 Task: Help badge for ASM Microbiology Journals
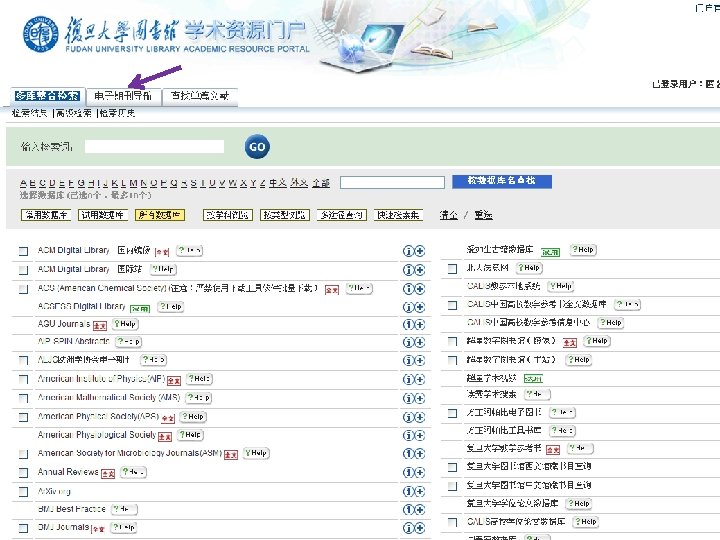coord(256,453)
